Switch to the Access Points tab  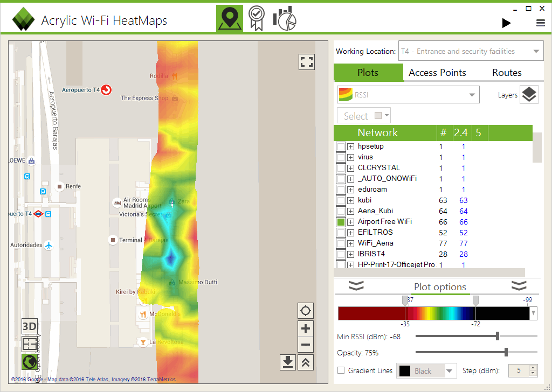(x=437, y=73)
